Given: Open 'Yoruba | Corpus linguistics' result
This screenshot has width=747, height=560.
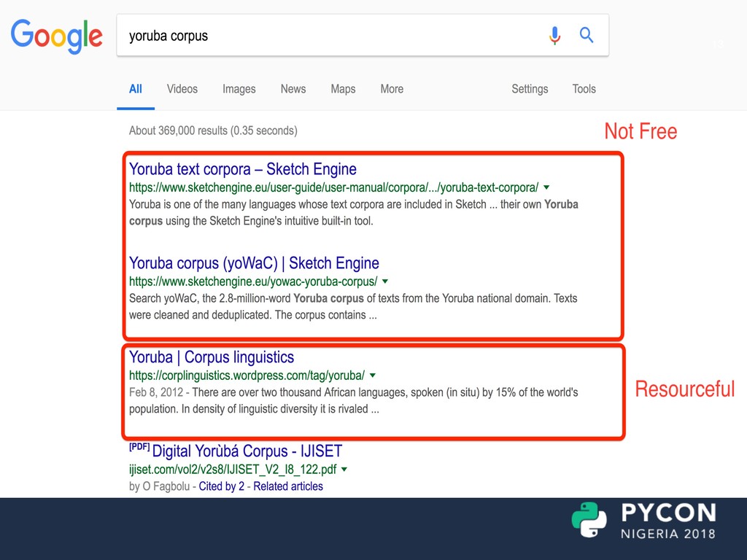Looking at the screenshot, I should point(212,357).
